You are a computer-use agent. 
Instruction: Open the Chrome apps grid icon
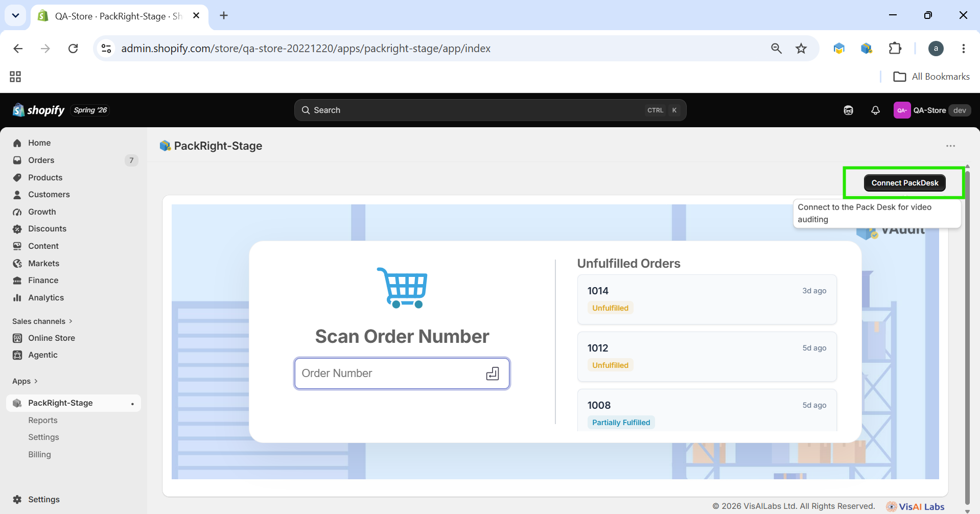point(15,77)
